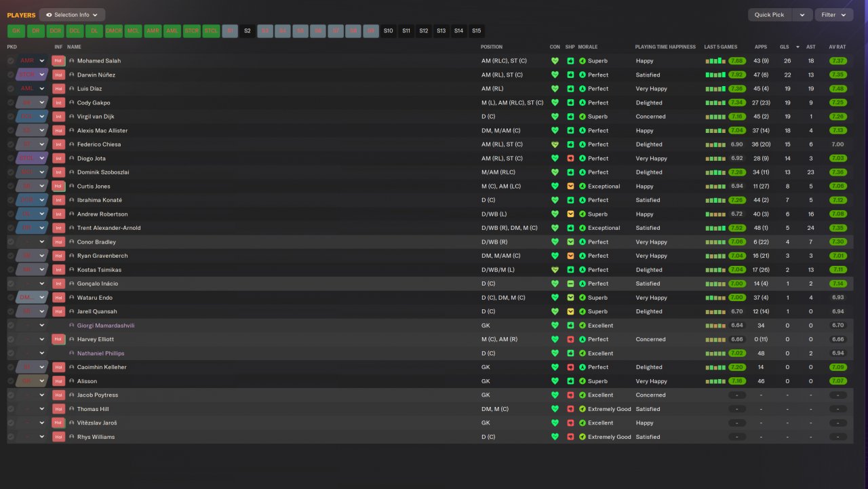868x489 pixels.
Task: Click the Hol status badge for Alexis Mac Allister
Action: 58,131
